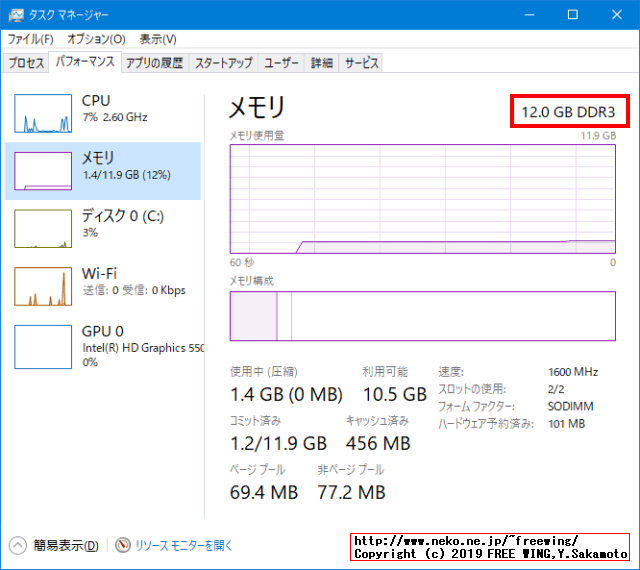Screen dimensions: 640x570
Task: Click the 10.5 GB available value
Action: (395, 394)
